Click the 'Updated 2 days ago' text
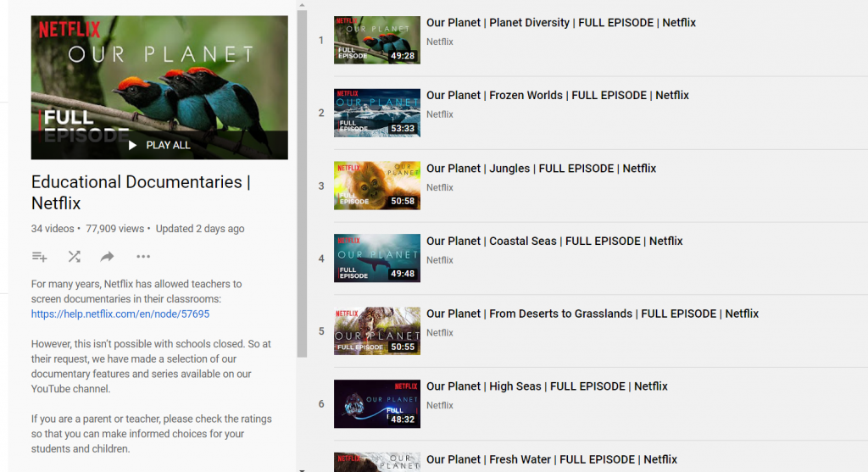This screenshot has height=472, width=868. point(200,229)
